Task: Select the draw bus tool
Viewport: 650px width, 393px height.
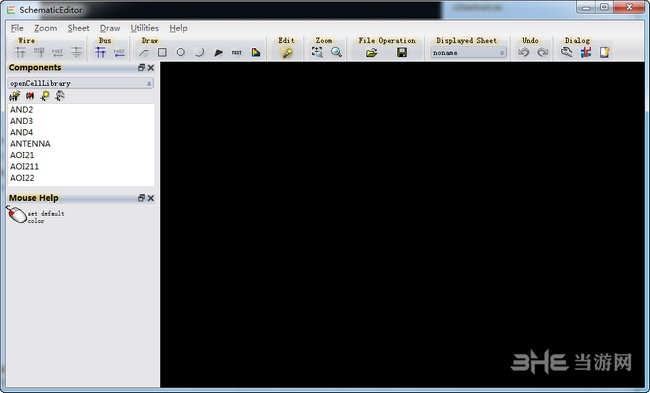Action: click(100, 52)
